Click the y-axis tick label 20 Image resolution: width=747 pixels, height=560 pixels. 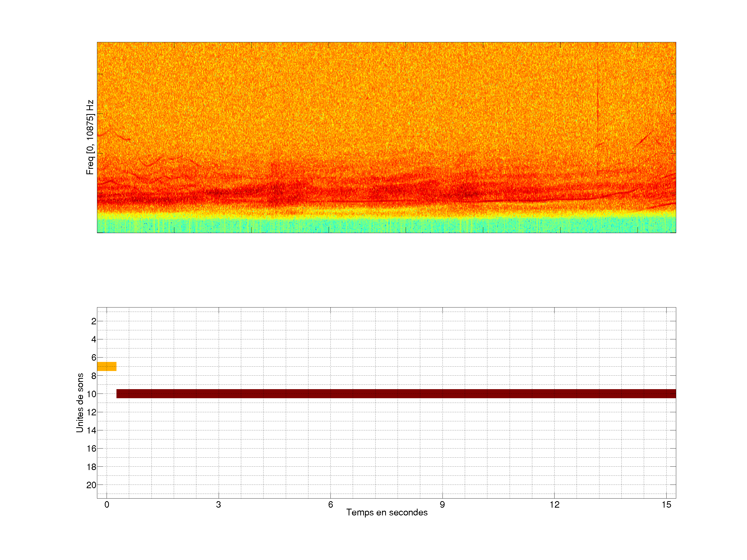(91, 485)
